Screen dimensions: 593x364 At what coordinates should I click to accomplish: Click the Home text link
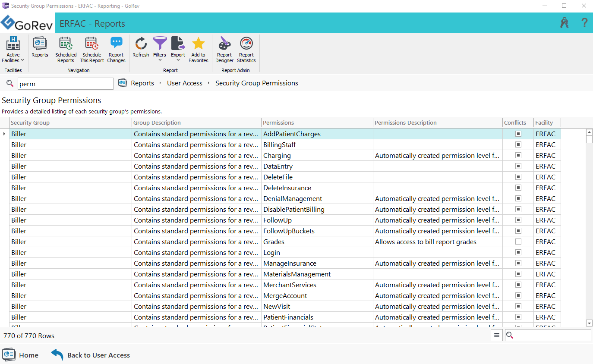click(x=28, y=355)
